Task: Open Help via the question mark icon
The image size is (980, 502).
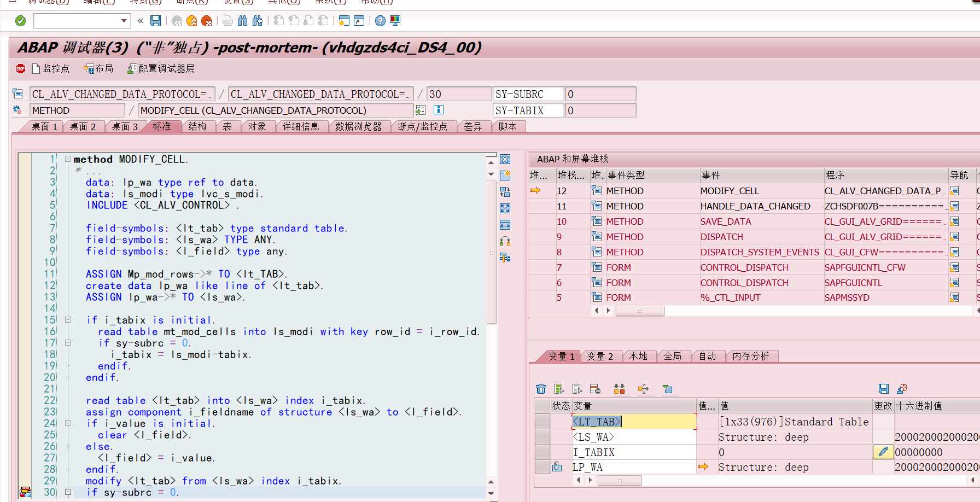Action: [380, 21]
